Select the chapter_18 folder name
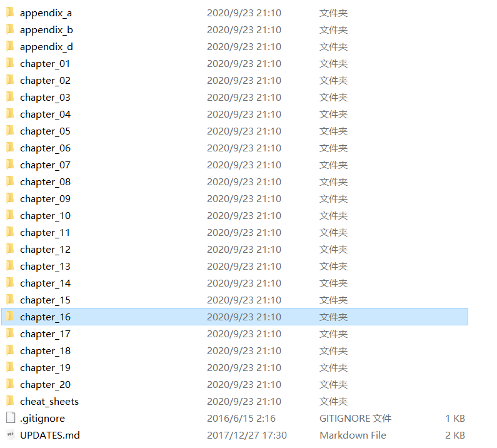Image resolution: width=497 pixels, height=448 pixels. (45, 350)
